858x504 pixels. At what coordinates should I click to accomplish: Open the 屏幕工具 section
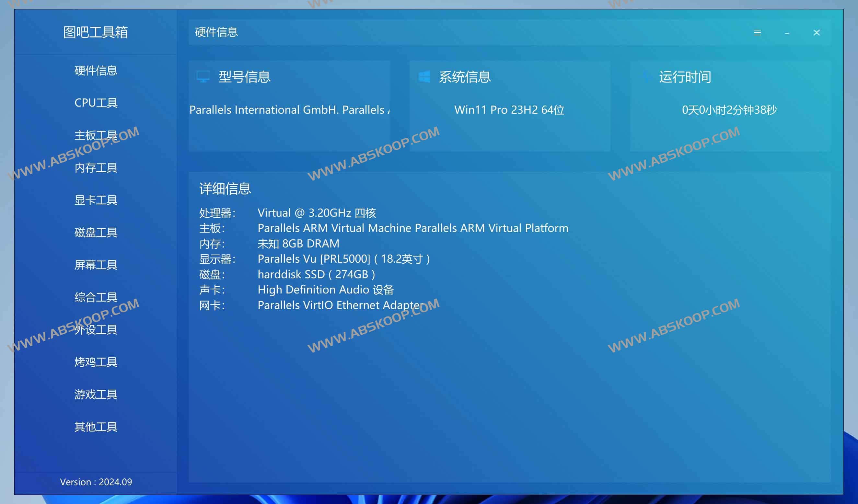point(96,265)
